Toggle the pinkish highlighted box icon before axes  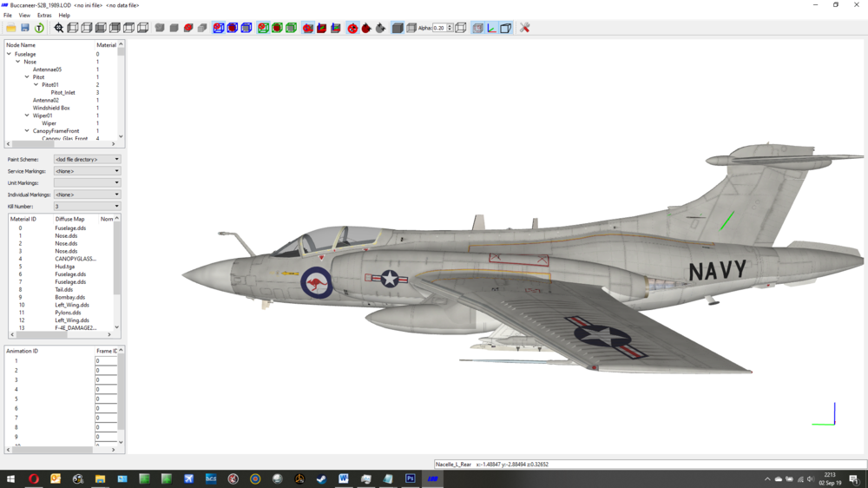[477, 28]
